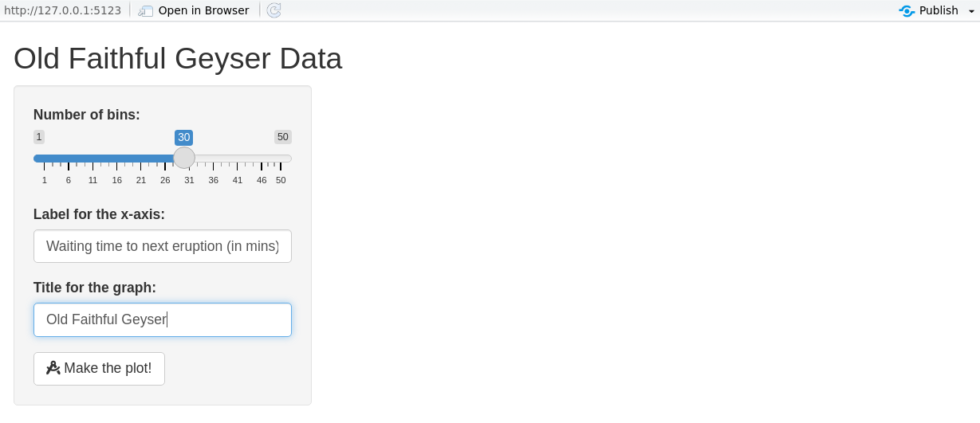Set bins slider at tick 6
The width and height of the screenshot is (980, 423).
[x=69, y=159]
